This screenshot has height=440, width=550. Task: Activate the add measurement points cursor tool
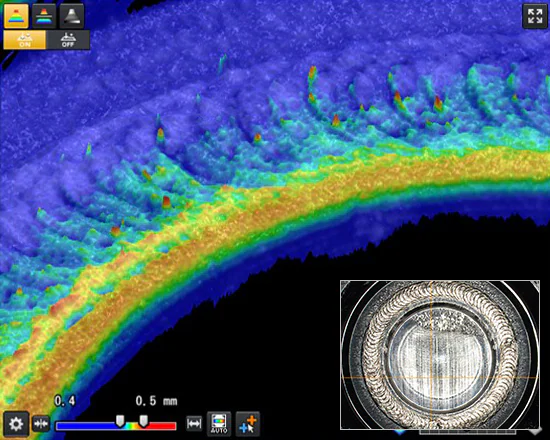pos(248,424)
